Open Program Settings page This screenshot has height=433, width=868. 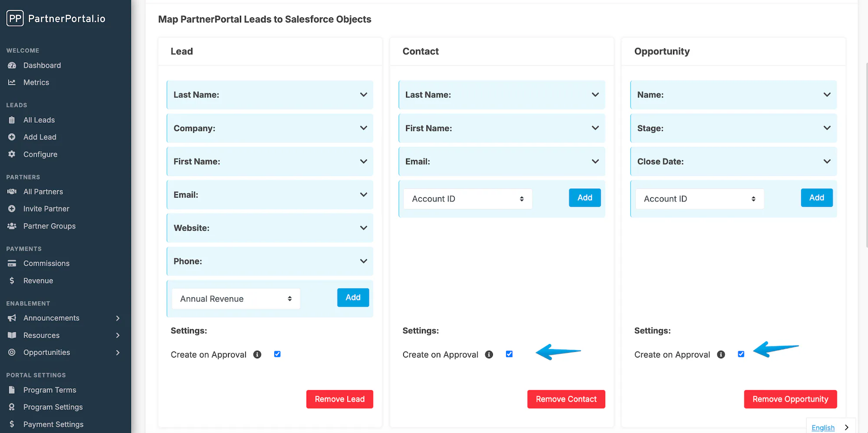pos(53,407)
